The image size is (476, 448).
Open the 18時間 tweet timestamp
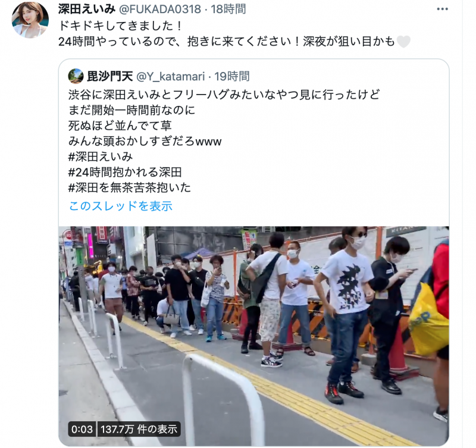click(x=228, y=9)
